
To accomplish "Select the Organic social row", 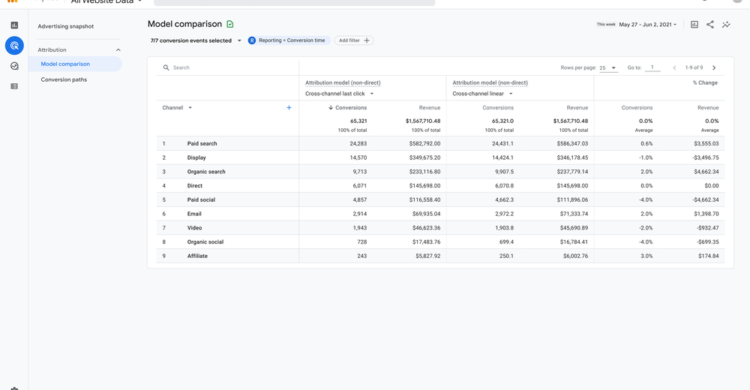I will pyautogui.click(x=441, y=242).
